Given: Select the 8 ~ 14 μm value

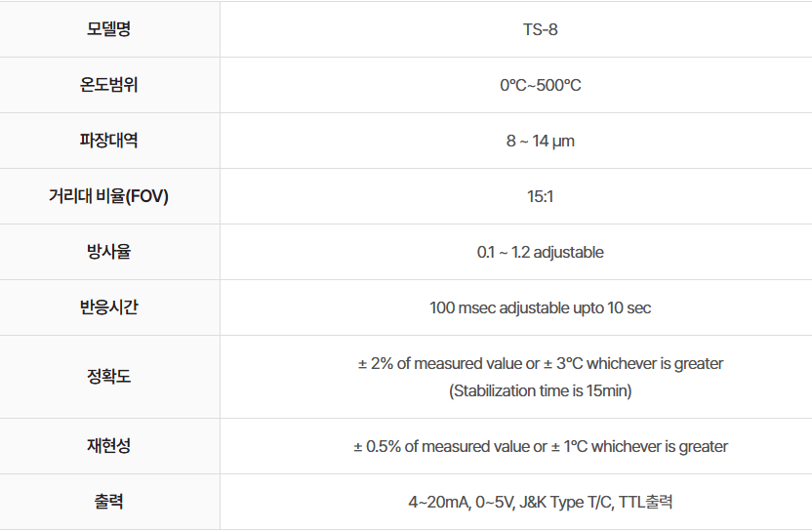Looking at the screenshot, I should 540,141.
